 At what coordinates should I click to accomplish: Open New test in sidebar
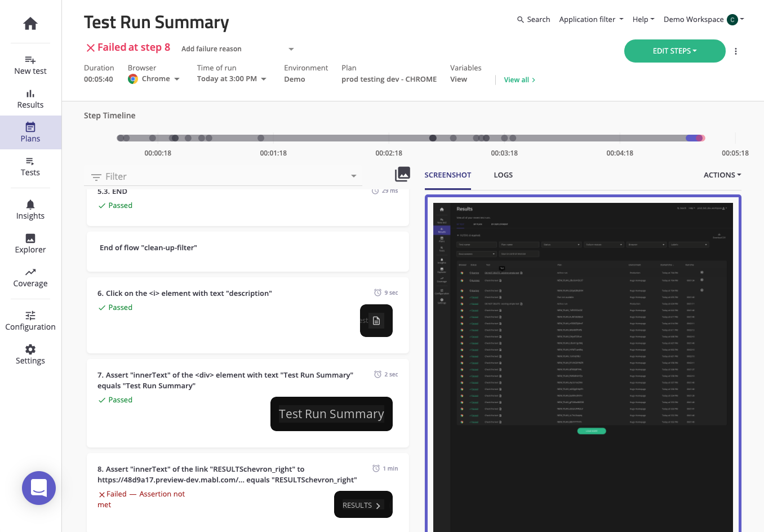tap(30, 65)
